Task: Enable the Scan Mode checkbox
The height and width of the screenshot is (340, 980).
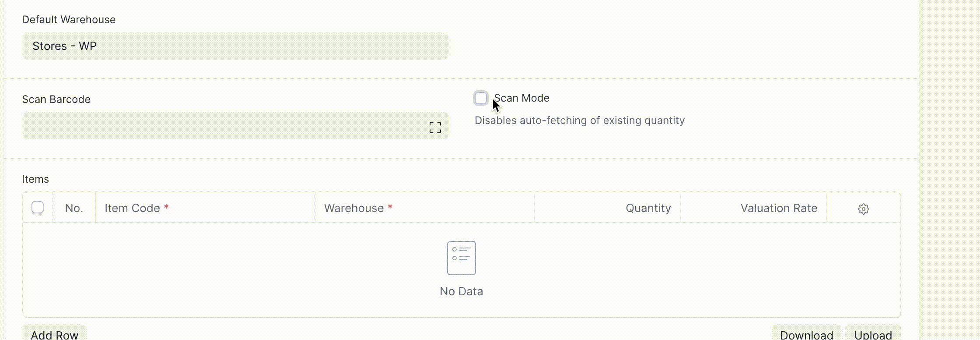Action: (481, 98)
